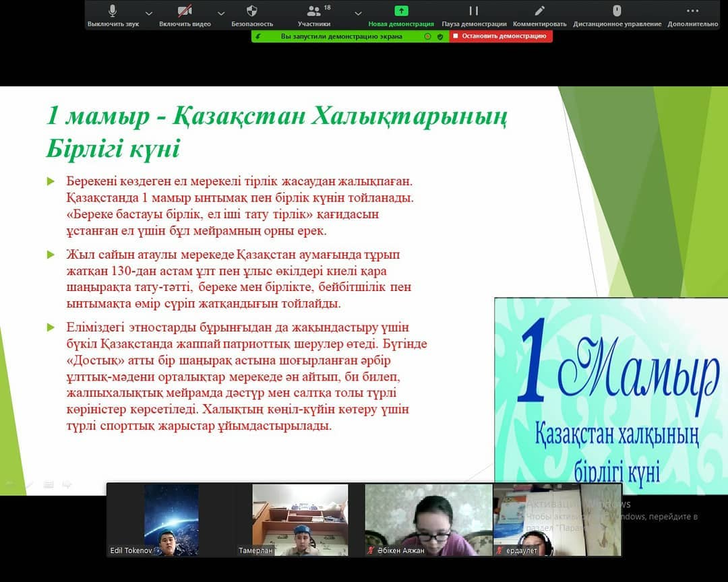
Task: Click the Остановить демонстрацию stop button
Action: (x=500, y=36)
